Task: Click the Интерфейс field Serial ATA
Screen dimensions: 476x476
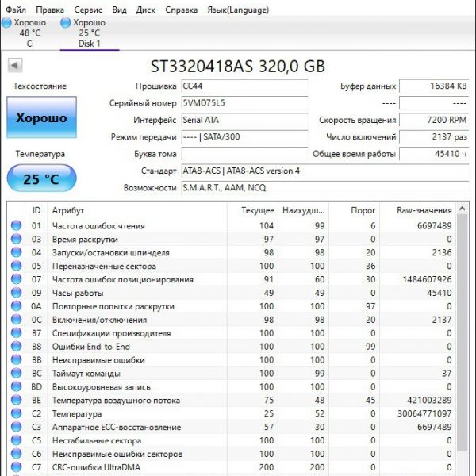Action: pos(244,121)
